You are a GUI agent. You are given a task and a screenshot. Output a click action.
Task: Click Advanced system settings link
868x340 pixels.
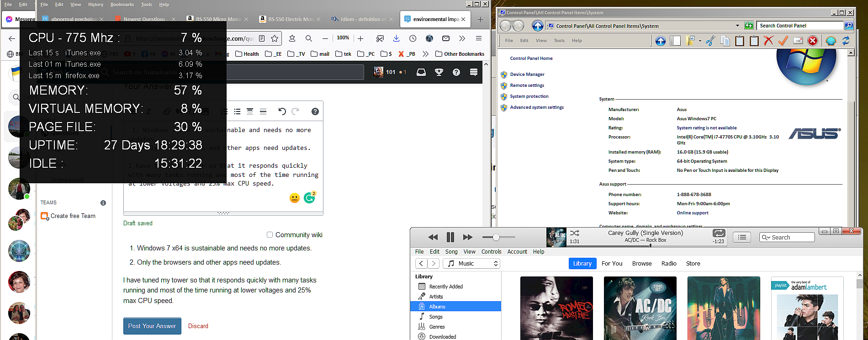pyautogui.click(x=537, y=107)
